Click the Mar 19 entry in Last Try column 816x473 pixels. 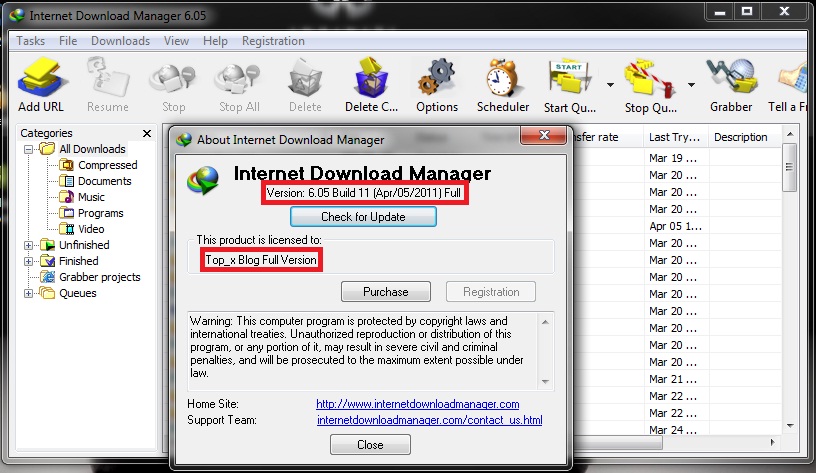click(x=672, y=158)
